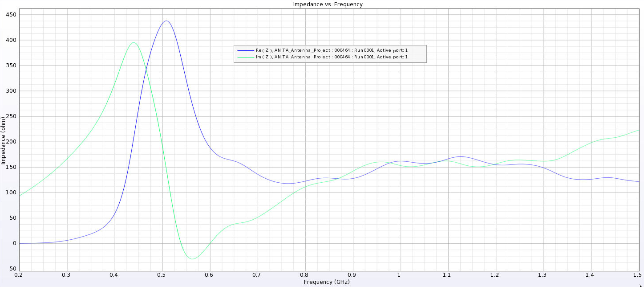The image size is (644, 287).
Task: Click the 0.2 tick label on x-axis
Action: pos(19,275)
